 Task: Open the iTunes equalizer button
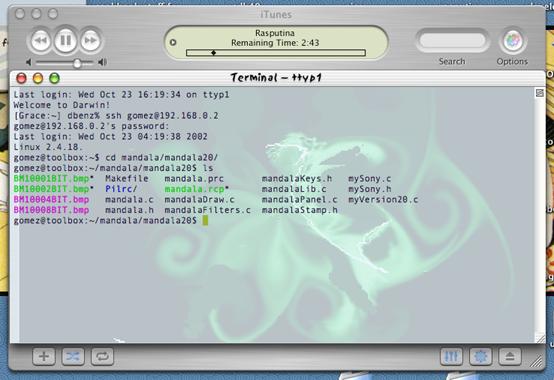451,356
